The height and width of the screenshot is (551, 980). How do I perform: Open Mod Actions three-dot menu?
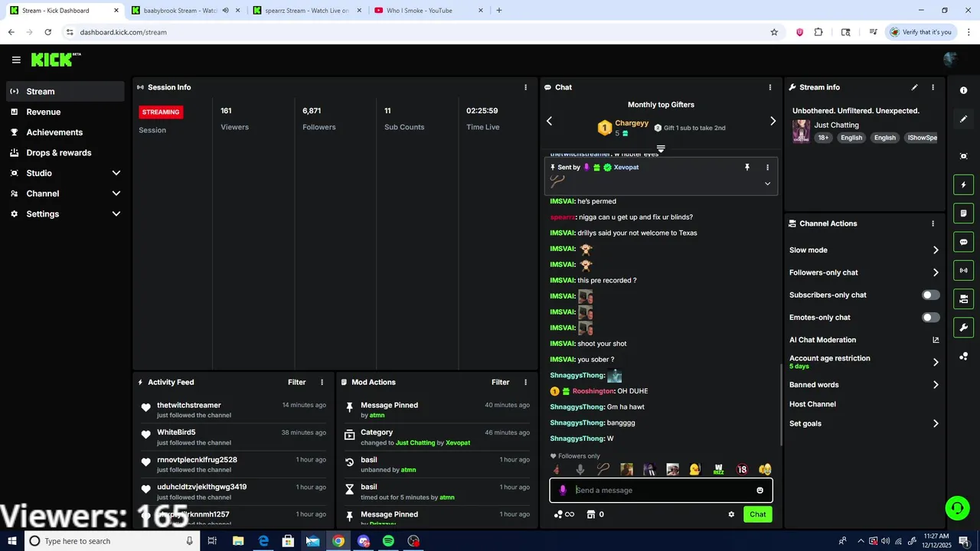click(525, 382)
